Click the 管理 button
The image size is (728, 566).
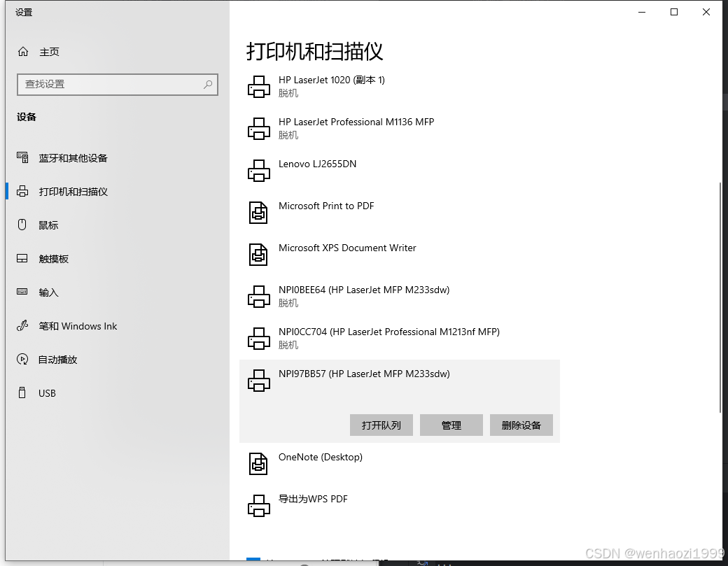pos(451,425)
